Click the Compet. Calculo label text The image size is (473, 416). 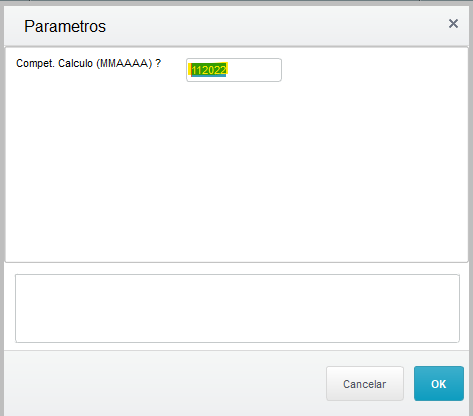88,63
